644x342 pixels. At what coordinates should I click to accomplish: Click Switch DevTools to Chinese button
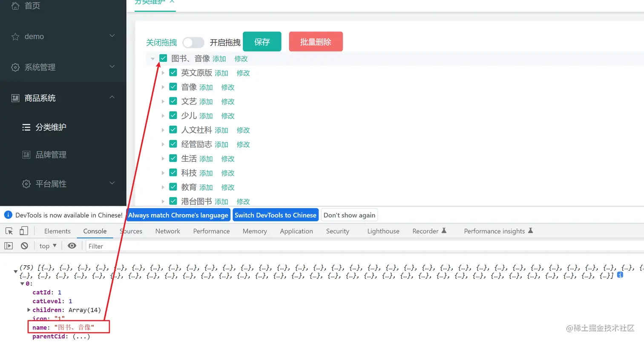(x=276, y=215)
